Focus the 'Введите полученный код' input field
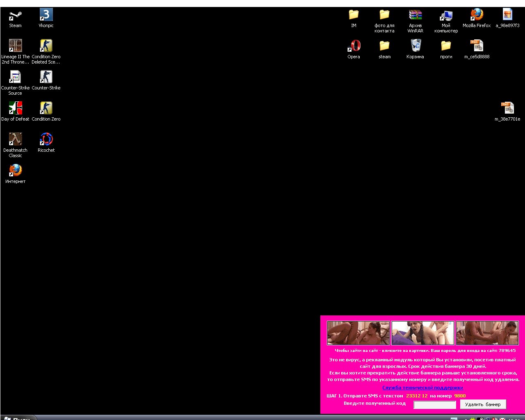 (x=435, y=405)
